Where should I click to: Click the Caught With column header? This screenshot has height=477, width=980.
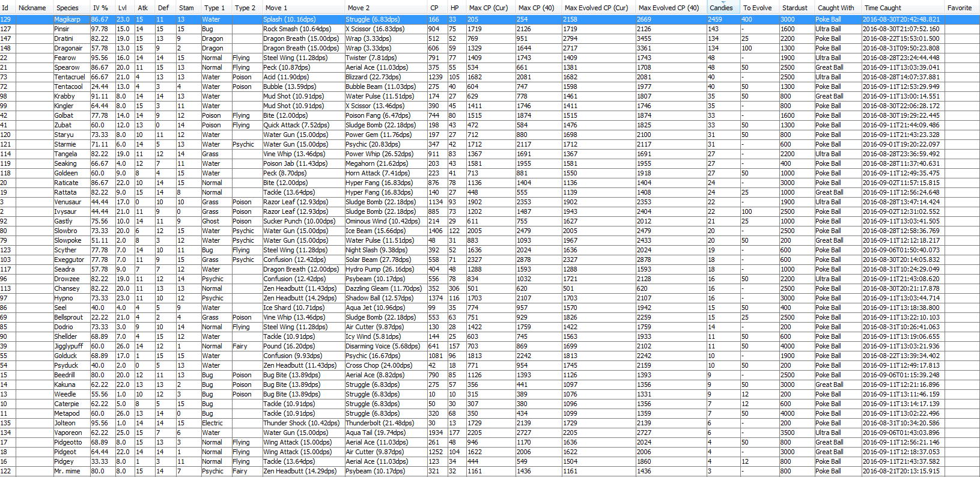click(838, 8)
